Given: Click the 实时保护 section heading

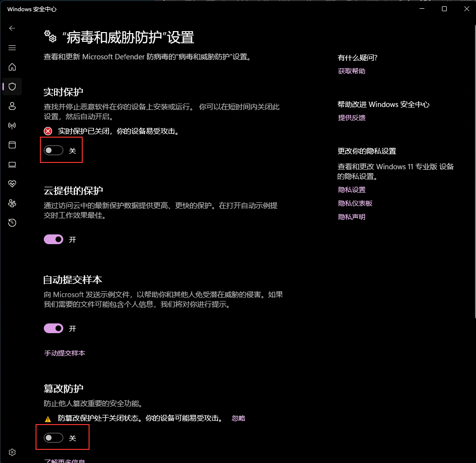Looking at the screenshot, I should [x=63, y=92].
